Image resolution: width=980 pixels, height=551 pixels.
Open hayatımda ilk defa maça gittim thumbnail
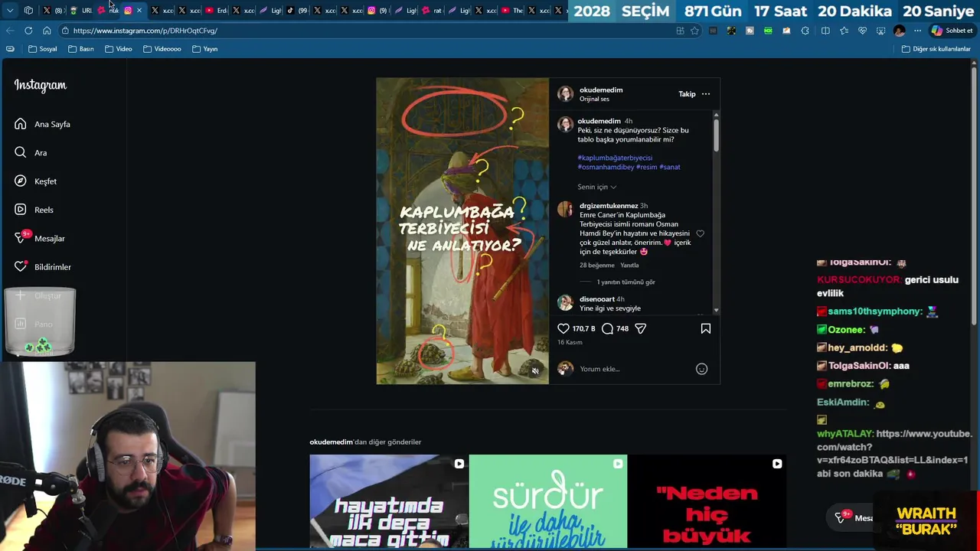tap(388, 501)
